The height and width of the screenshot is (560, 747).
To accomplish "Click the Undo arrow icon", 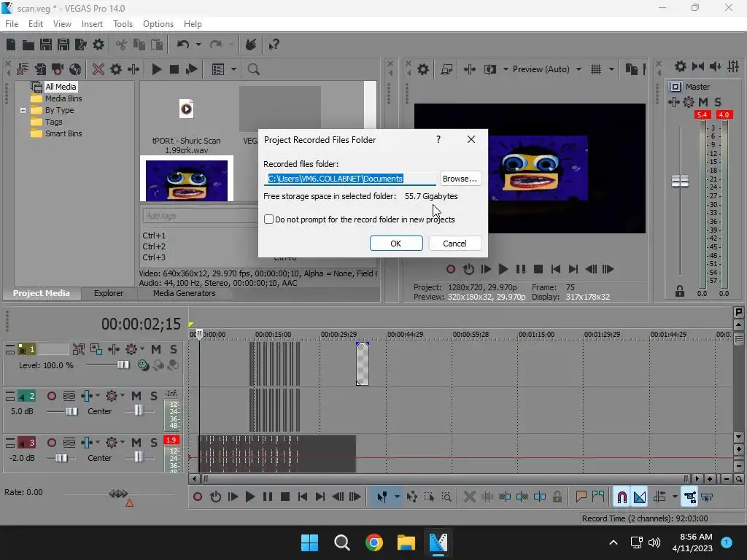I will [183, 44].
